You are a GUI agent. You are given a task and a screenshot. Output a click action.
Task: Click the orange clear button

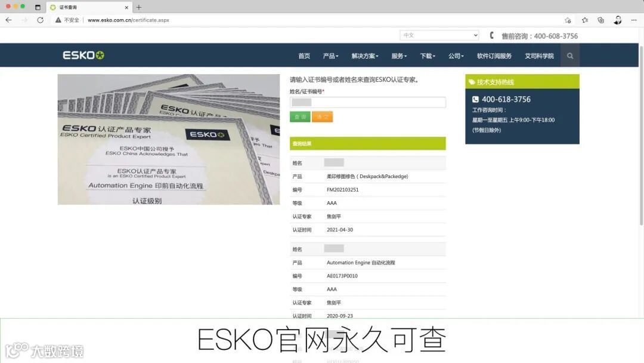[322, 117]
